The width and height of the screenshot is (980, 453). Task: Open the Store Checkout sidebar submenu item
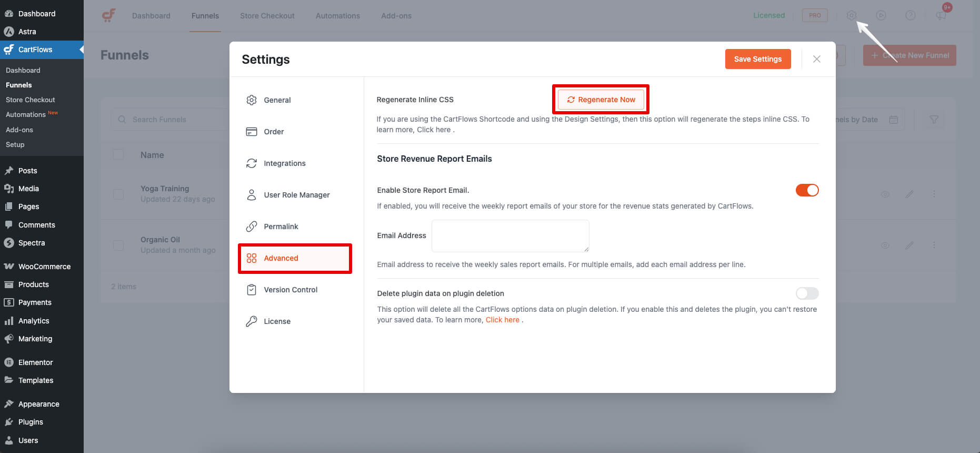point(31,100)
